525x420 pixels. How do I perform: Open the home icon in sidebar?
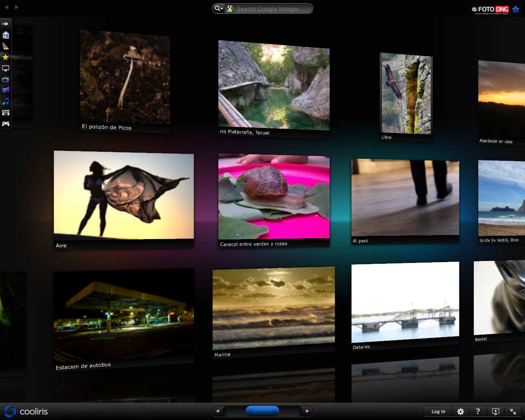6,35
